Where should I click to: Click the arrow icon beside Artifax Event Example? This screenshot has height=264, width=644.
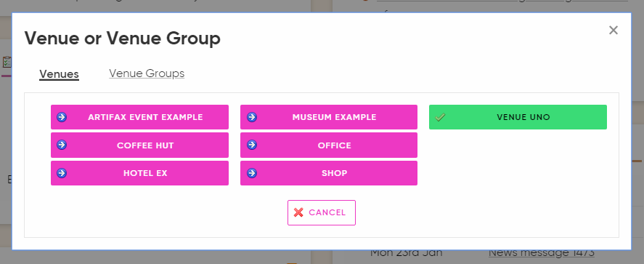point(62,117)
